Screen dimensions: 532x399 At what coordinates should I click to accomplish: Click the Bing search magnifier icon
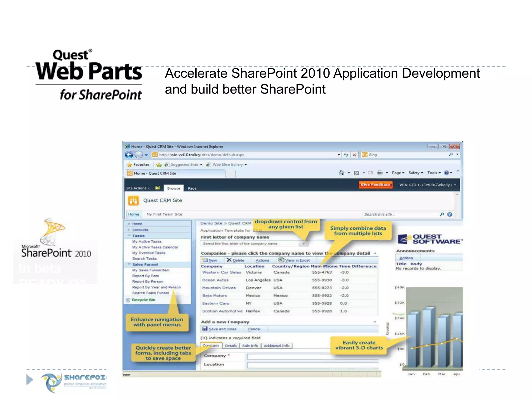451,155
